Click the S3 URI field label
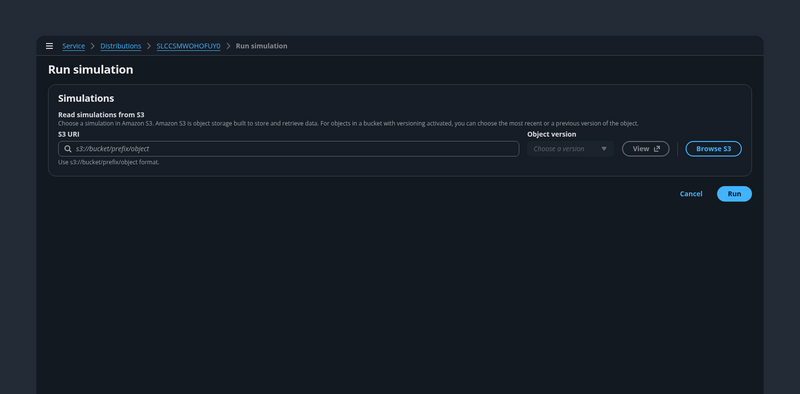The height and width of the screenshot is (394, 800). pos(68,134)
